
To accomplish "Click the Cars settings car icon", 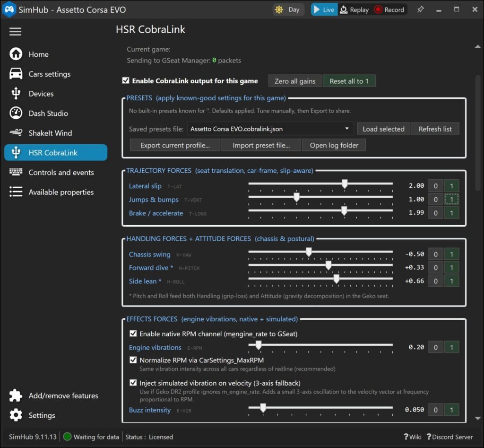I will [x=16, y=74].
